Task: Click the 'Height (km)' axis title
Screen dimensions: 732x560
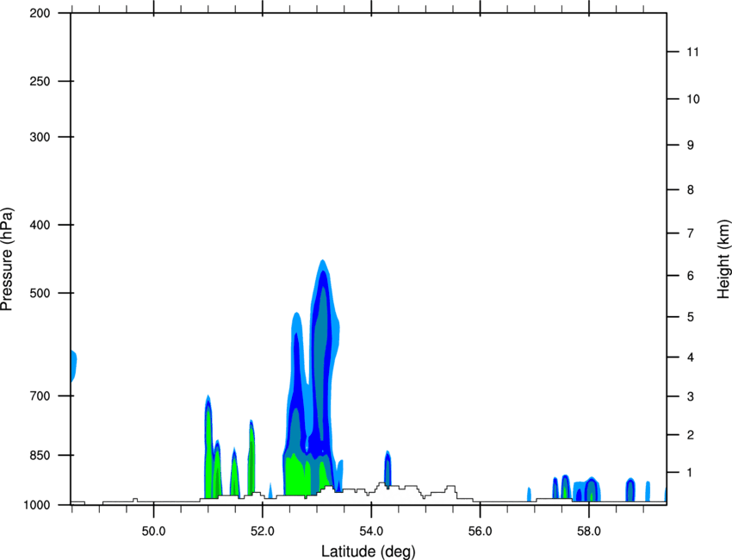Action: [x=723, y=258]
